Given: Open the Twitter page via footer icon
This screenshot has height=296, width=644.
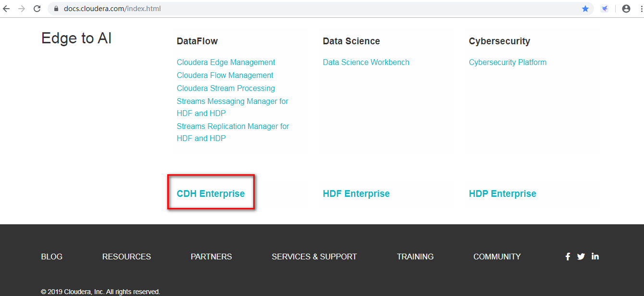Looking at the screenshot, I should click(x=581, y=256).
